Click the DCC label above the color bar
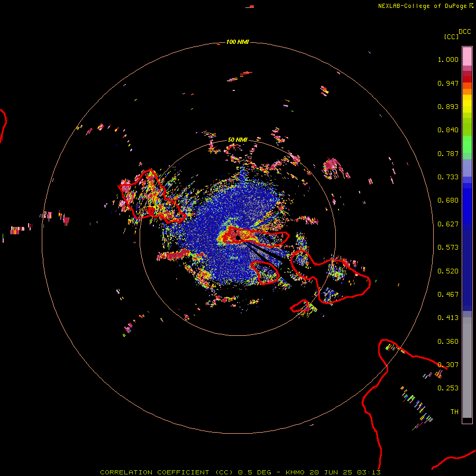This screenshot has width=476, height=476. click(x=464, y=32)
